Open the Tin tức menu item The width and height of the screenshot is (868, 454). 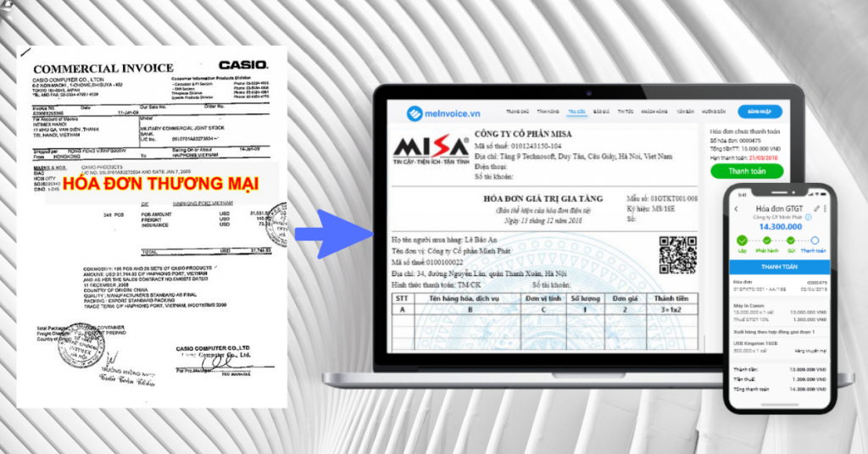coord(626,112)
